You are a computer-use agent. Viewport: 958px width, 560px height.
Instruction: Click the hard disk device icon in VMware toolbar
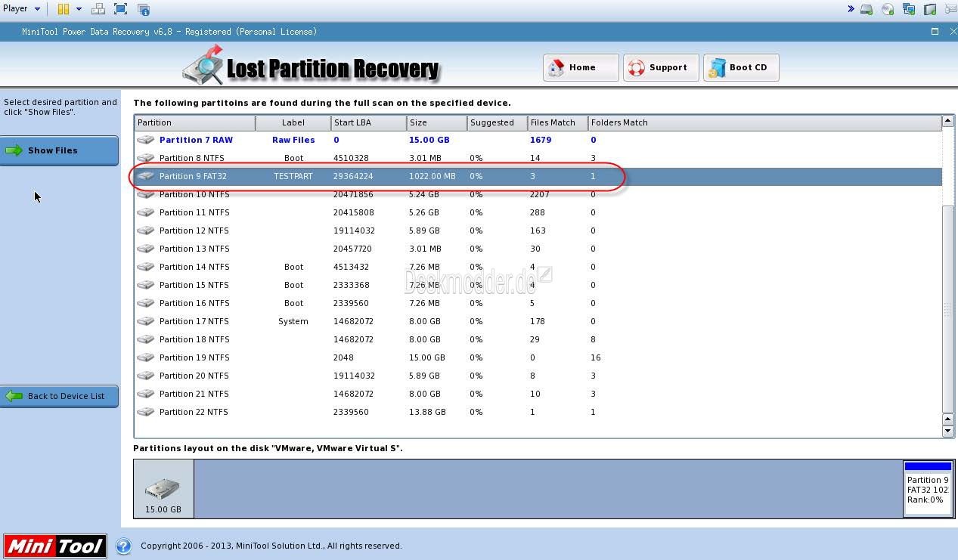[x=867, y=9]
